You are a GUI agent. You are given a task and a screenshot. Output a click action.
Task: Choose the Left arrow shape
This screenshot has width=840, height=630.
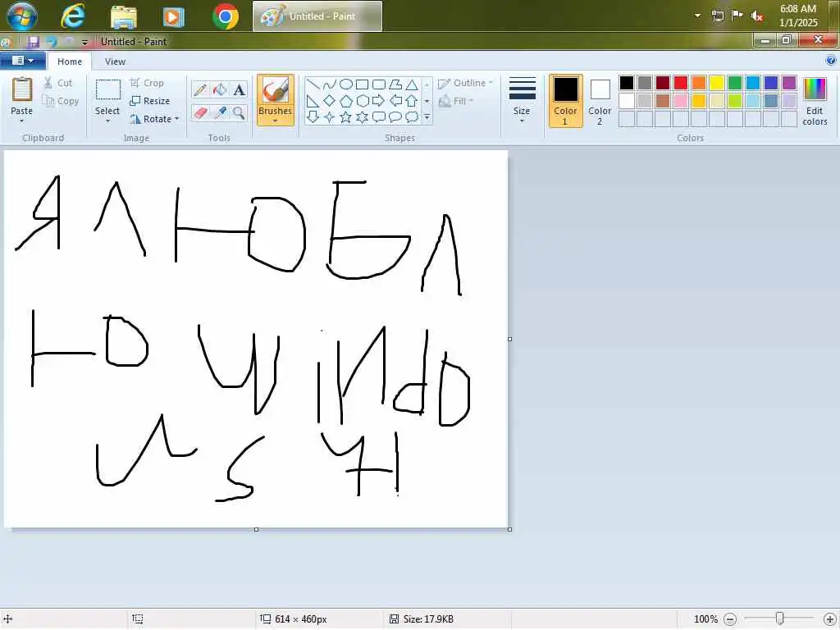pyautogui.click(x=395, y=101)
